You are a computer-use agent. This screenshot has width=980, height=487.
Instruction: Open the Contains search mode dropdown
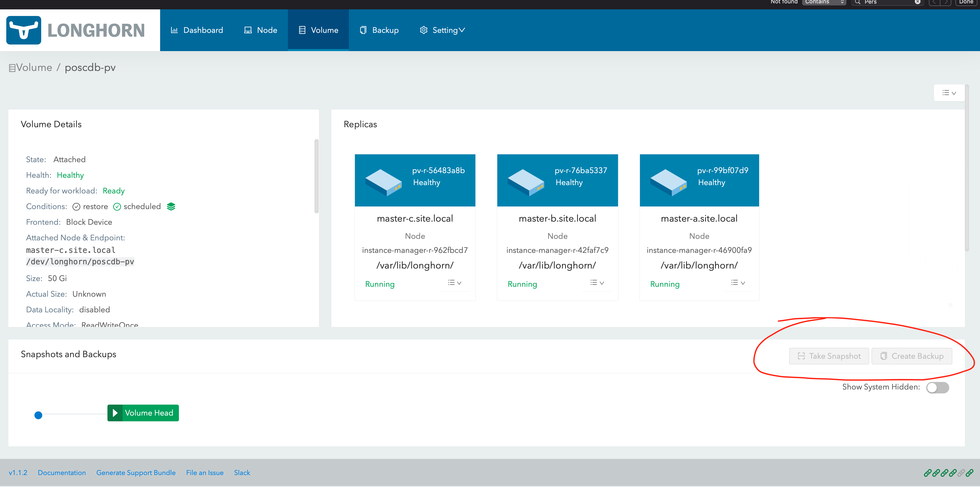point(824,2)
